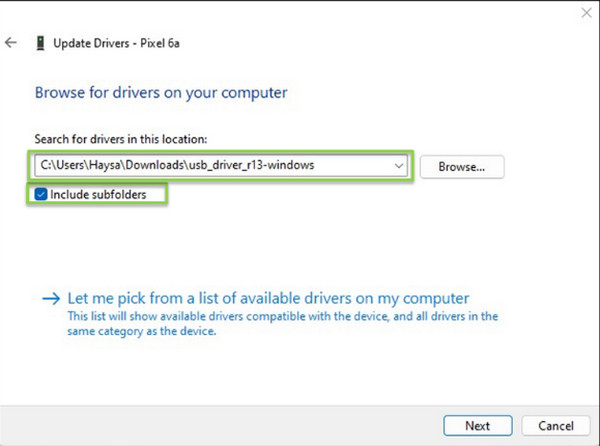Click the C:\Users portion of the path
Screen dimensions: 600x446
pyautogui.click(x=59, y=166)
